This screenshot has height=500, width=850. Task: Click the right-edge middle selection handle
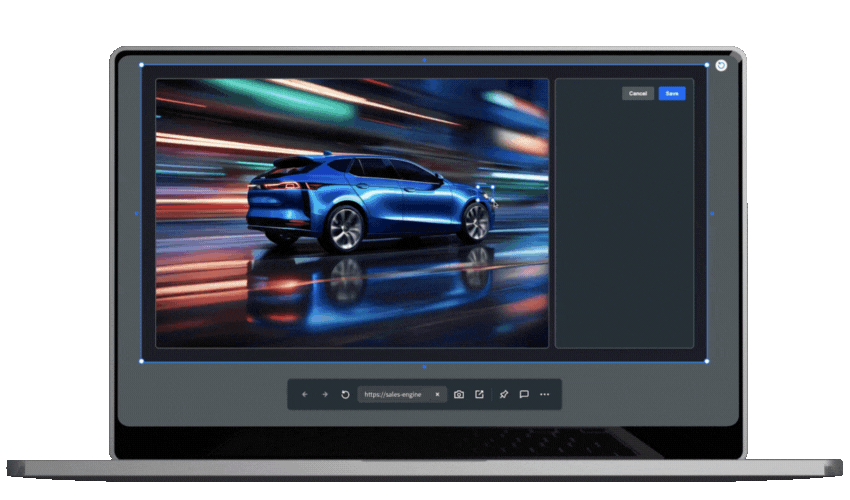[x=712, y=213]
